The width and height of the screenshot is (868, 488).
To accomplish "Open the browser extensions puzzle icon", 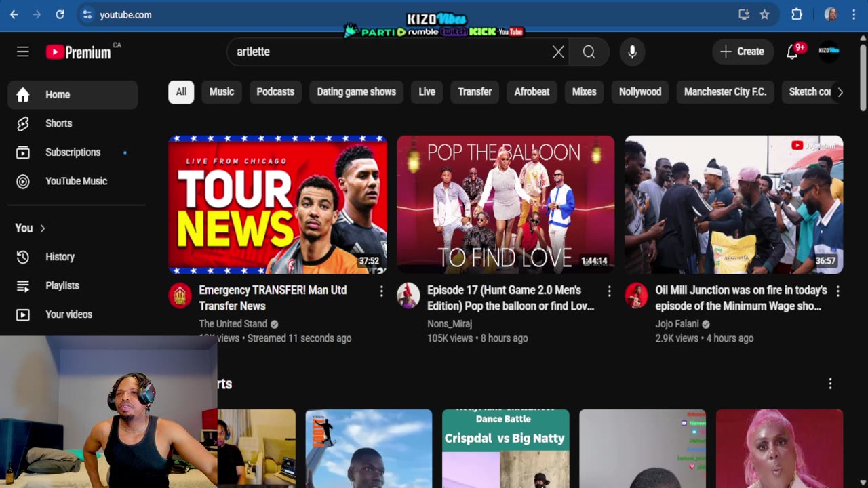I will tap(797, 14).
